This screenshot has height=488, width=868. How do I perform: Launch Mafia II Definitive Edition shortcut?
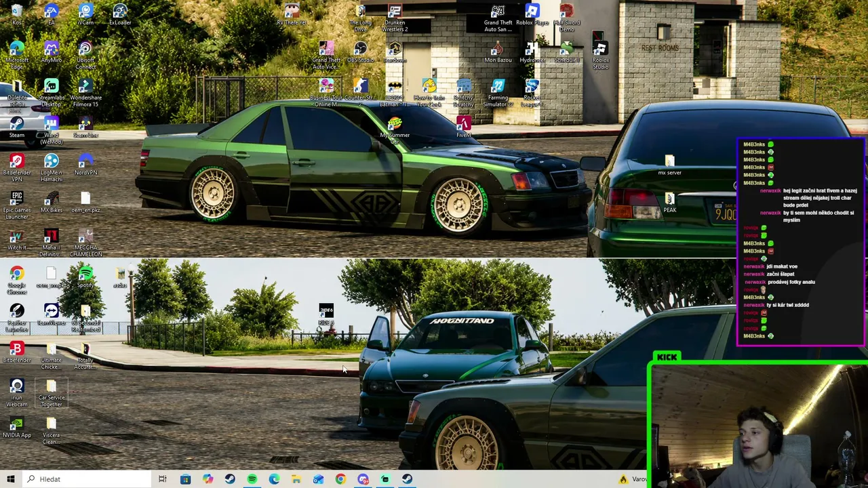[x=51, y=242]
